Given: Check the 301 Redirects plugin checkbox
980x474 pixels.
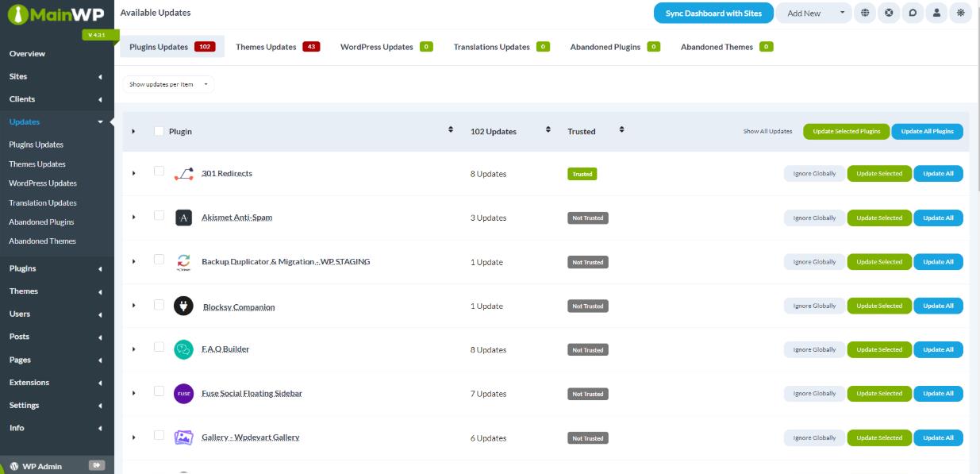Looking at the screenshot, I should 159,171.
